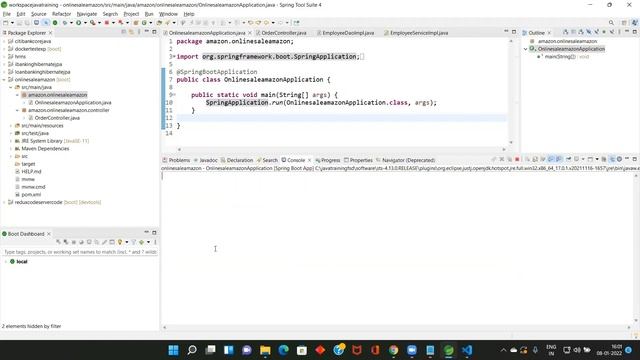640x360 pixels.
Task: Collapse the src/main/java folder
Action: [11, 87]
